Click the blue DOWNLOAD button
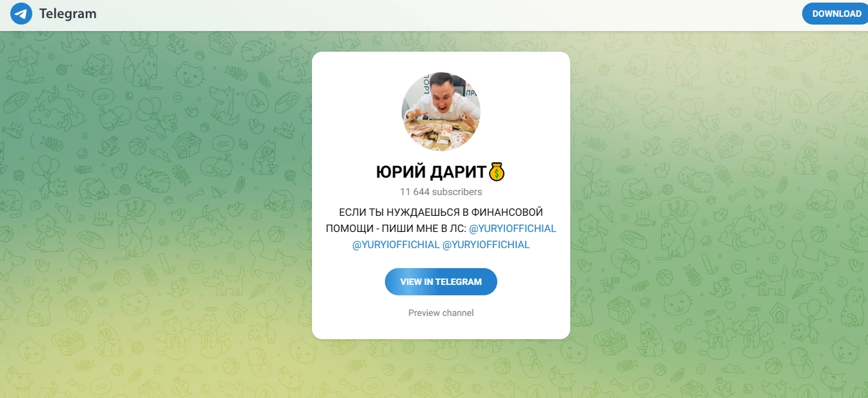 836,14
